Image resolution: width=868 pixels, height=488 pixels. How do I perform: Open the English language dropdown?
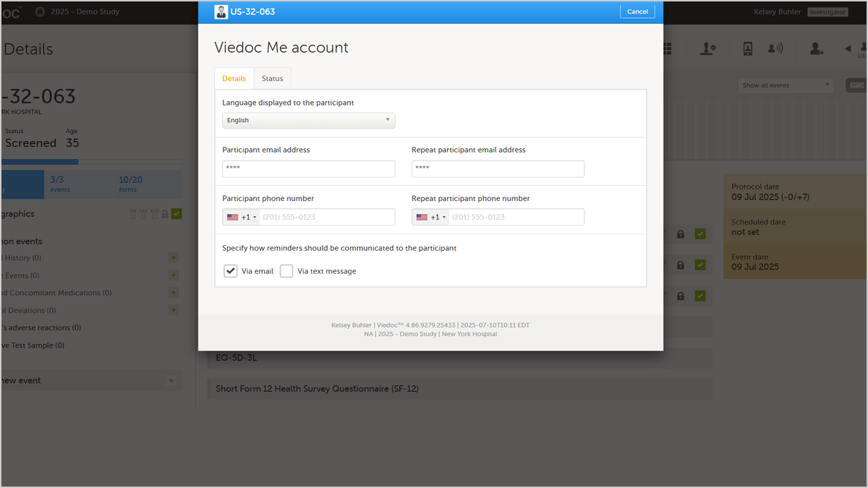[309, 120]
